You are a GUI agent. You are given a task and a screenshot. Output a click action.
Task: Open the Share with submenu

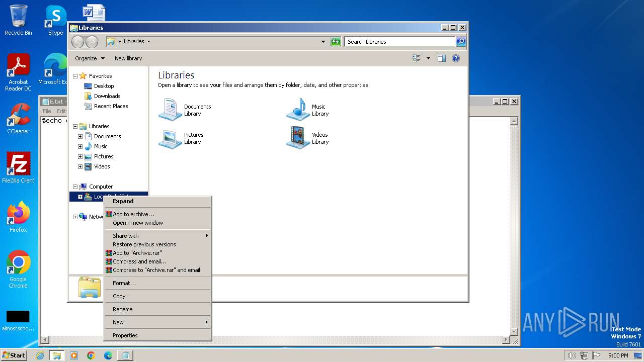pos(157,236)
